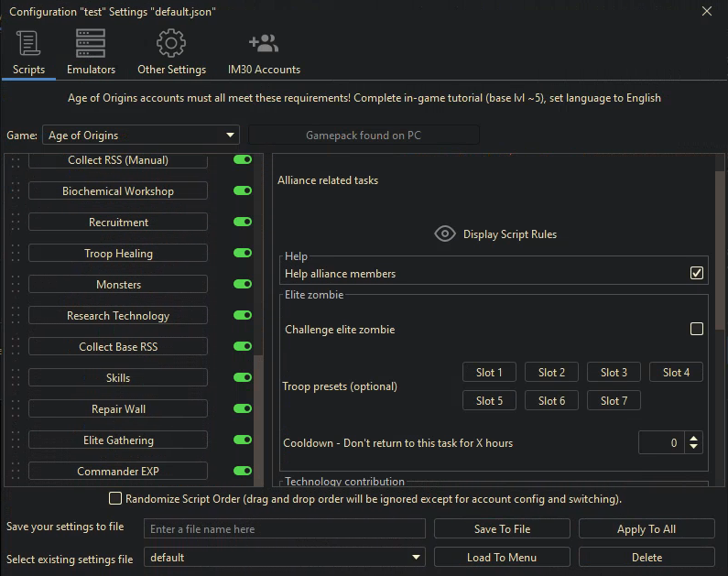The height and width of the screenshot is (576, 728).
Task: Select troop preset Slot 3
Action: [614, 373]
